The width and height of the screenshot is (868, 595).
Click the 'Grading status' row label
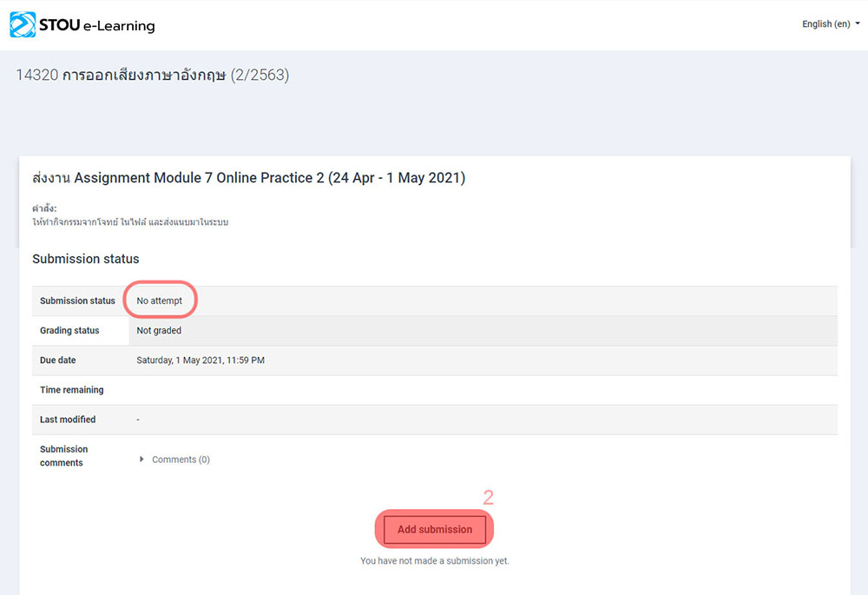tap(69, 330)
